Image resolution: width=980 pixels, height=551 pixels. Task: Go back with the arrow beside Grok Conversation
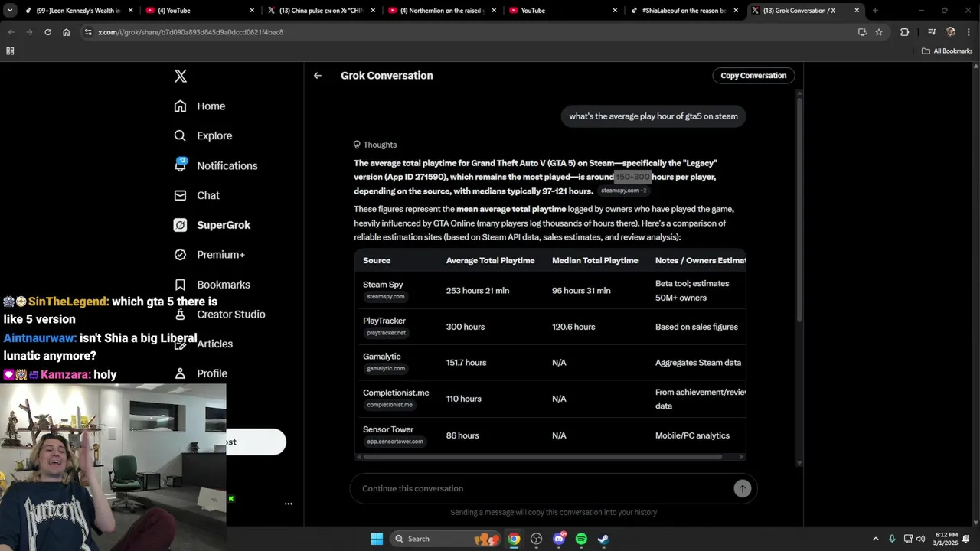pos(318,76)
